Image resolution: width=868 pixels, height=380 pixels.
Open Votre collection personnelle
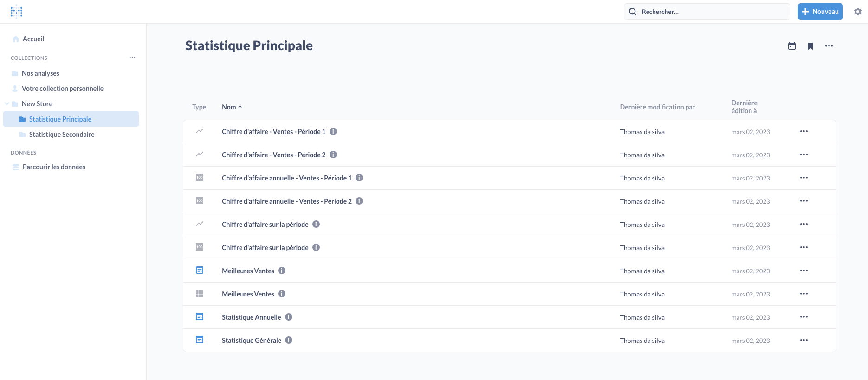[x=63, y=89]
